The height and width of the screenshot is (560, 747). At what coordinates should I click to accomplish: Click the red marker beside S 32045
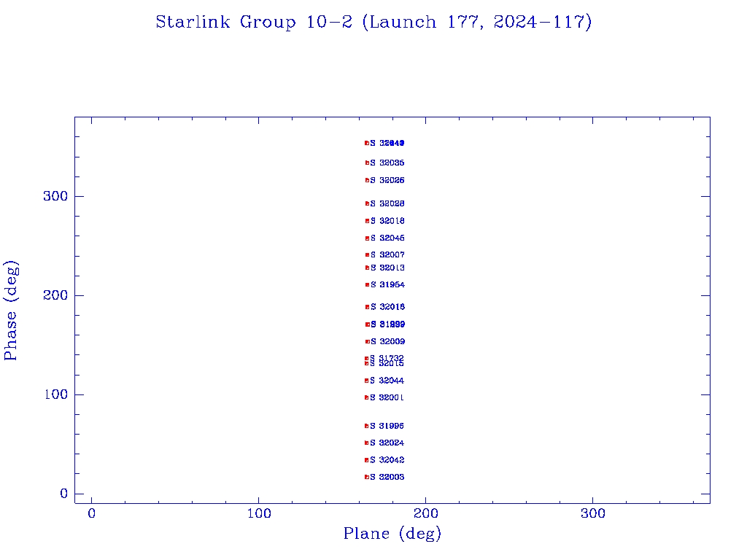368,238
